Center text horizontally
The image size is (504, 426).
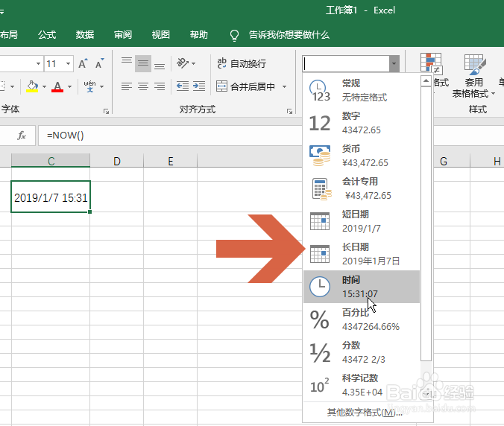coord(143,86)
